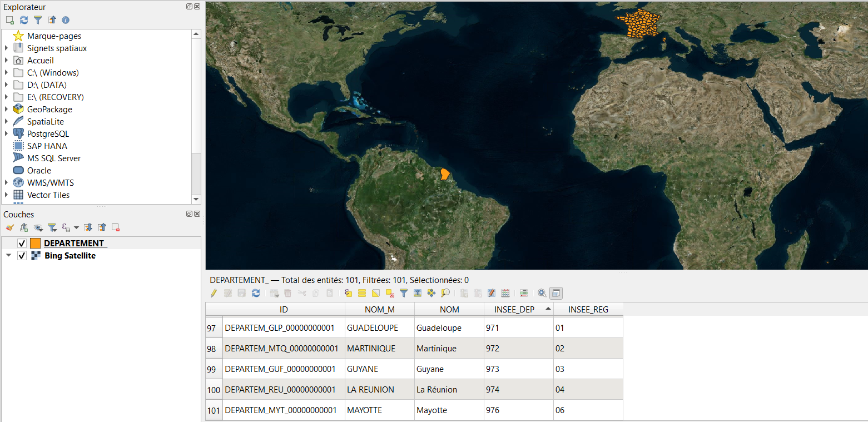Uncheck the DEPARTEMENT_ layer visibility checkbox
868x422 pixels.
pyautogui.click(x=22, y=244)
